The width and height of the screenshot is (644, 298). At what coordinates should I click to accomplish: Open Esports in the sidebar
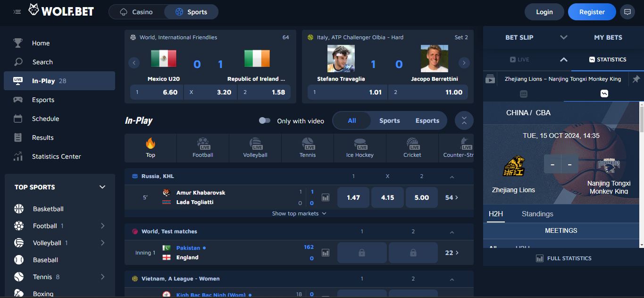click(x=59, y=100)
